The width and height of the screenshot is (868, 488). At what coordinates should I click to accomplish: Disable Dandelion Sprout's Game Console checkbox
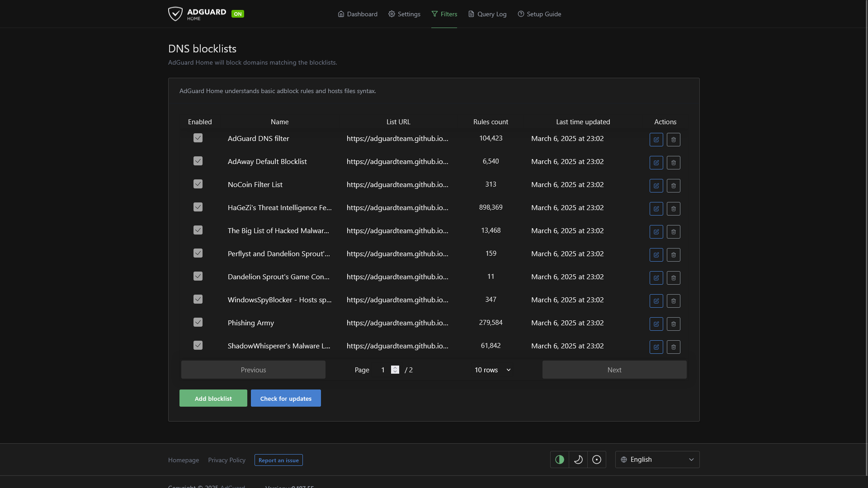[x=198, y=276]
